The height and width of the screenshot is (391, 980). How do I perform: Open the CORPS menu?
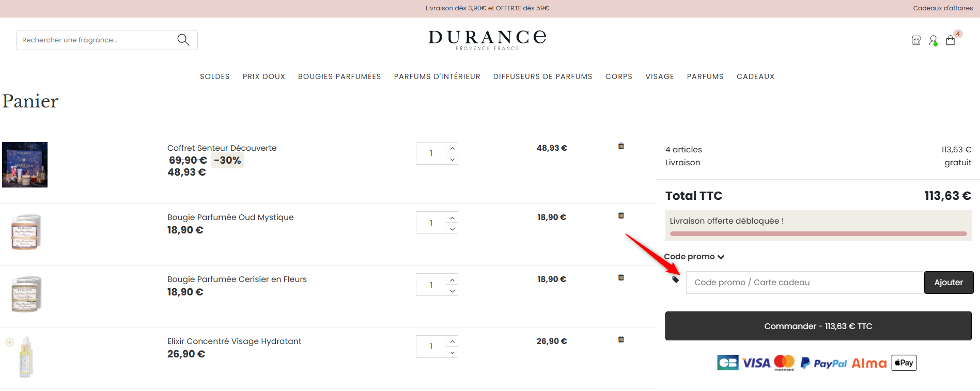(x=619, y=76)
